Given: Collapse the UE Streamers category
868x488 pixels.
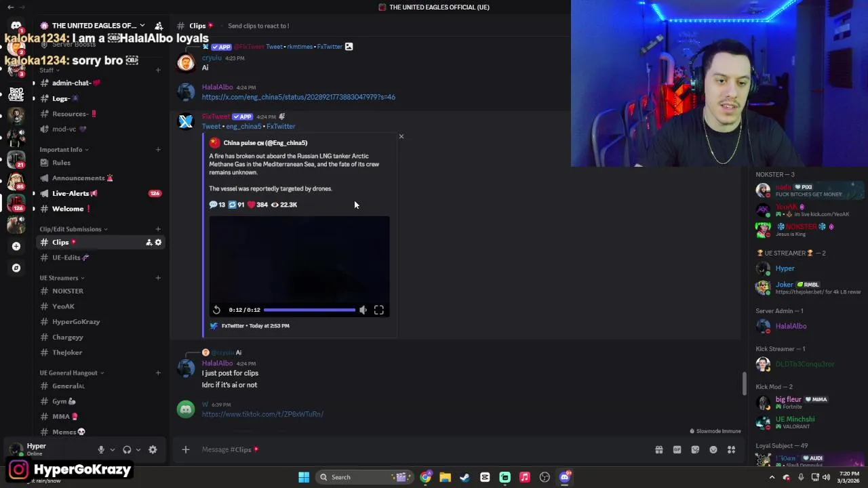Looking at the screenshot, I should coord(62,278).
